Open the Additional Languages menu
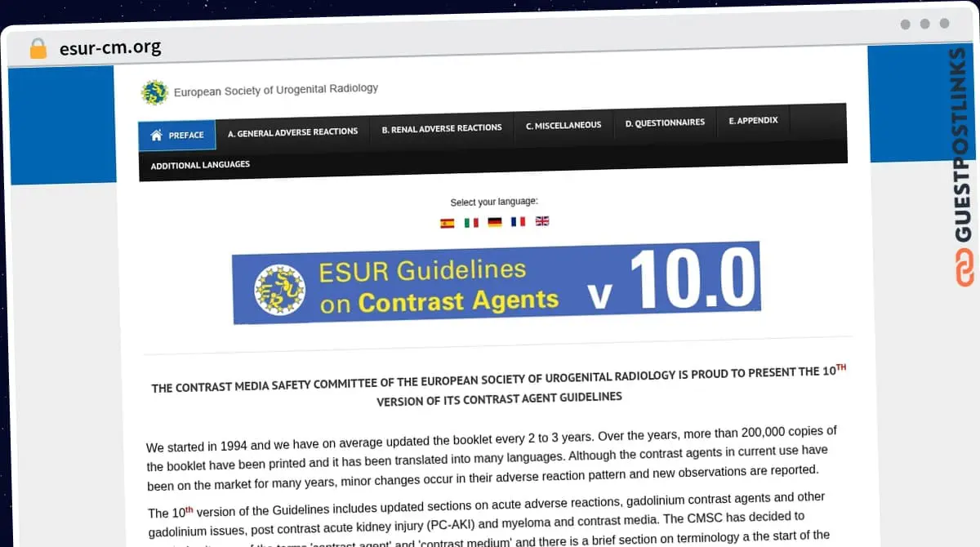The height and width of the screenshot is (547, 980). click(x=200, y=165)
